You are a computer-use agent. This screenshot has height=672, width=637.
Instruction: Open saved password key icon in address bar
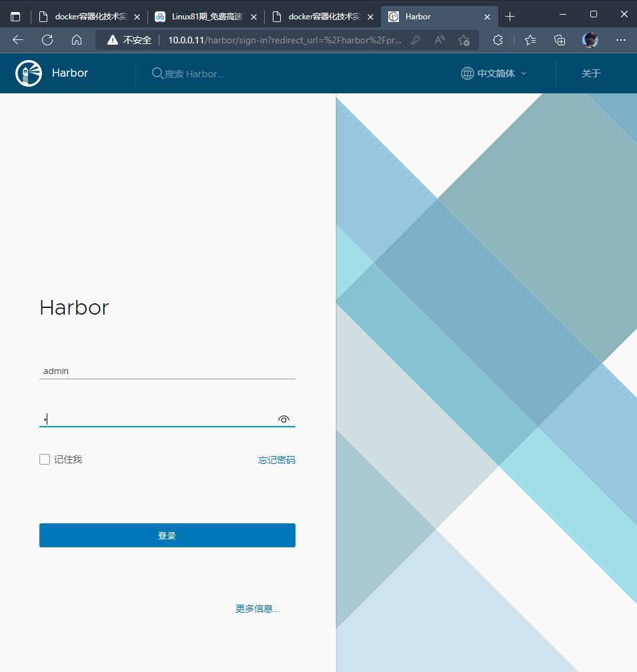coord(415,40)
